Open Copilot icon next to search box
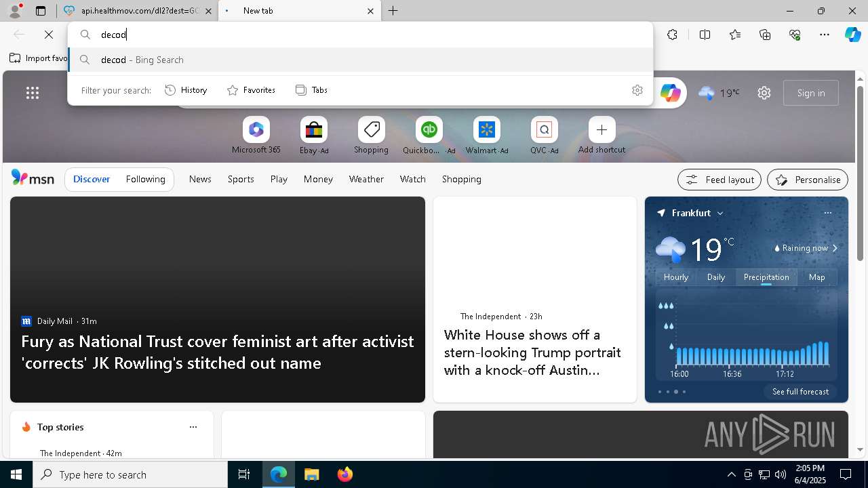This screenshot has width=868, height=488. tap(670, 93)
